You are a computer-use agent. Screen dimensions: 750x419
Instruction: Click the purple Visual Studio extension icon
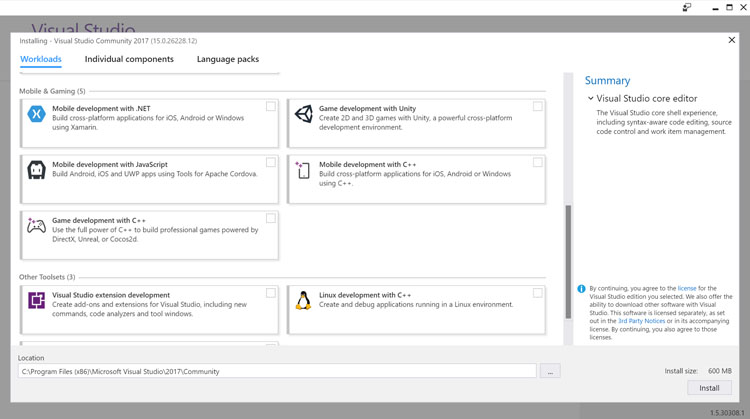coord(36,300)
